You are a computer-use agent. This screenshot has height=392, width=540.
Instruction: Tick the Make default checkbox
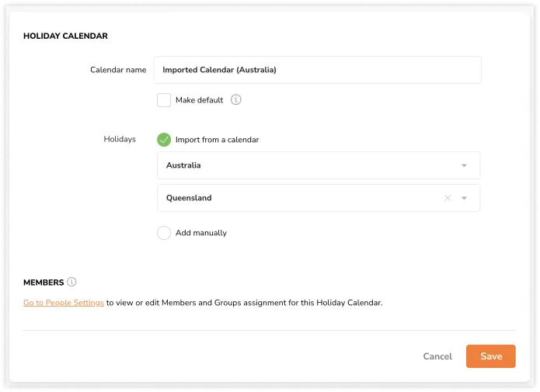(x=164, y=100)
